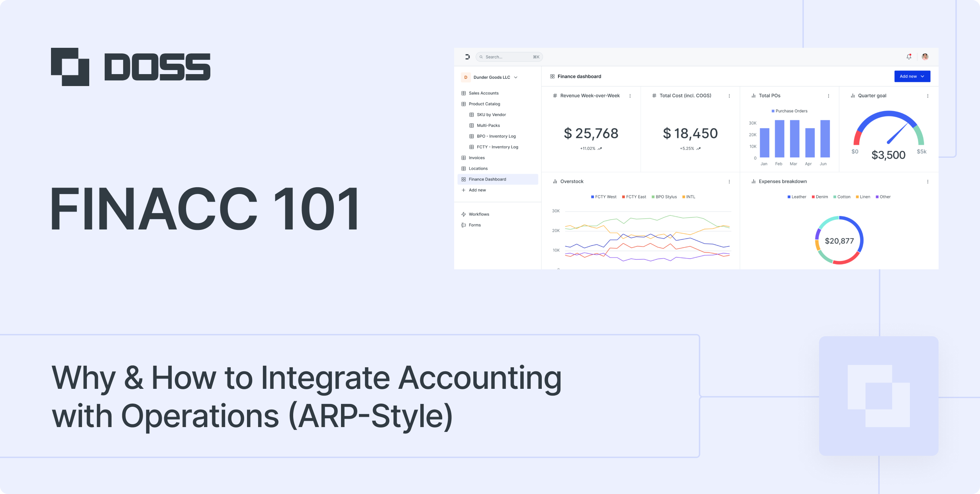
Task: Open Overstock chart three-dot menu
Action: [729, 182]
